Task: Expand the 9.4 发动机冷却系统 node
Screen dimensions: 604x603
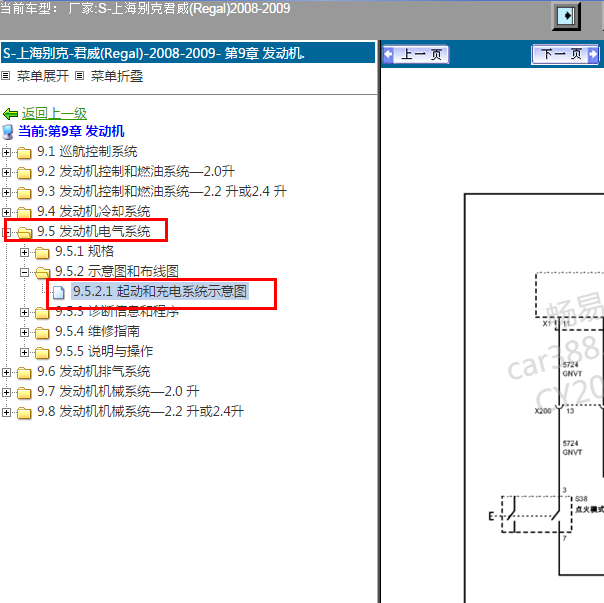Action: (x=6, y=212)
